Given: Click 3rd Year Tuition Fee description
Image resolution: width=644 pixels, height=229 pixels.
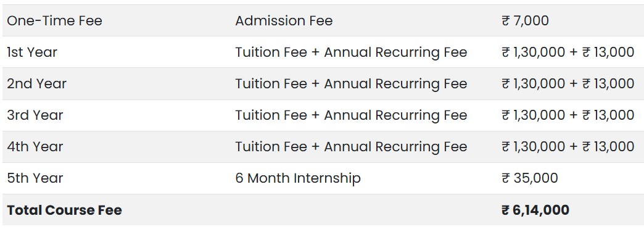Looking at the screenshot, I should click(x=351, y=115).
